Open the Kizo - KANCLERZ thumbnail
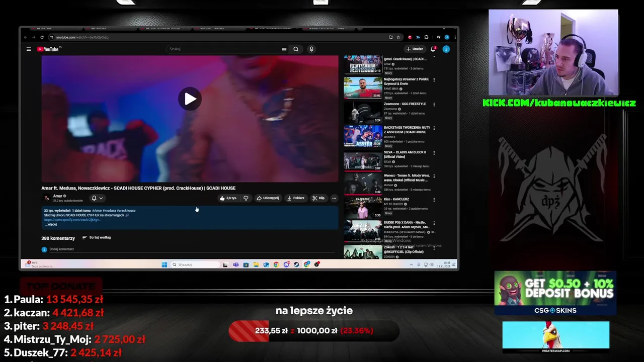The width and height of the screenshot is (644, 362). [x=363, y=208]
